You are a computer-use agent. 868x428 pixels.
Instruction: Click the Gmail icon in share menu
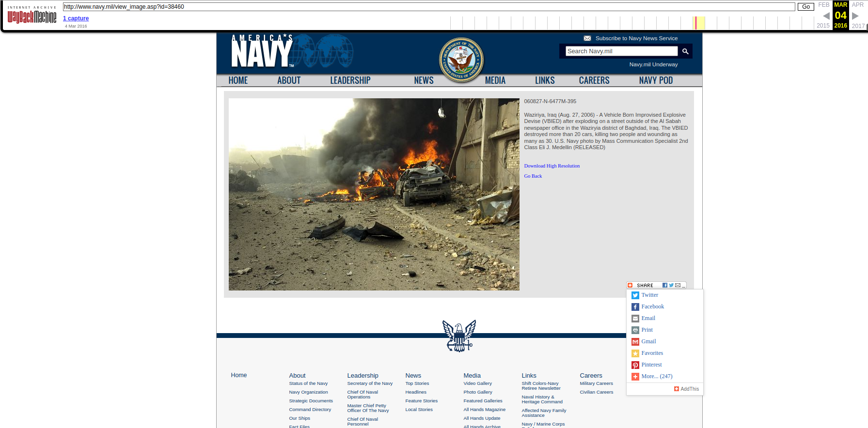tap(635, 342)
